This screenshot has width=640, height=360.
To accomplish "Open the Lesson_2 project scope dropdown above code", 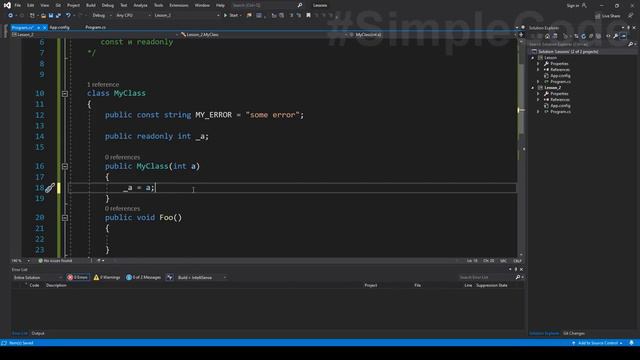I will click(x=96, y=35).
